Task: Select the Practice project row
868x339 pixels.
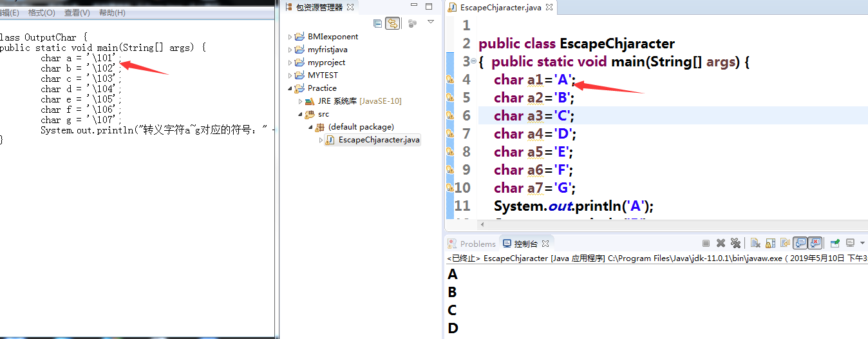Action: point(316,88)
